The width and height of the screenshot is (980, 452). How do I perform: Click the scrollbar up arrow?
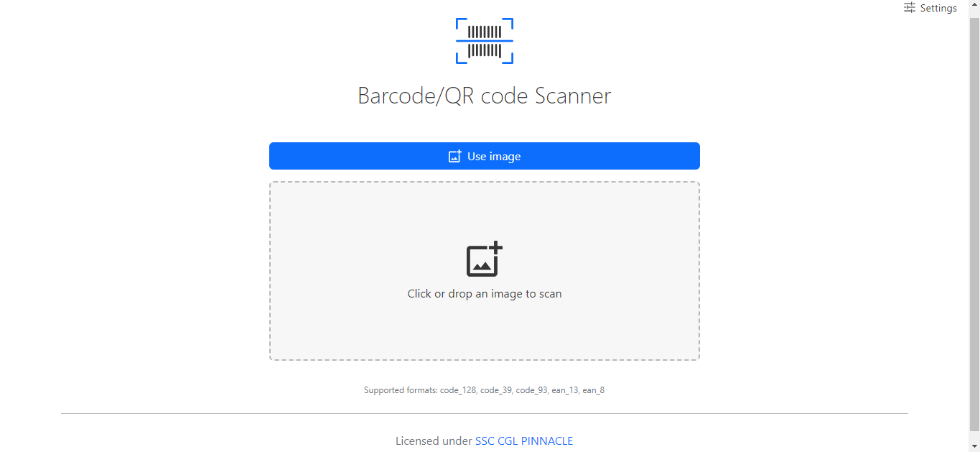click(x=974, y=6)
